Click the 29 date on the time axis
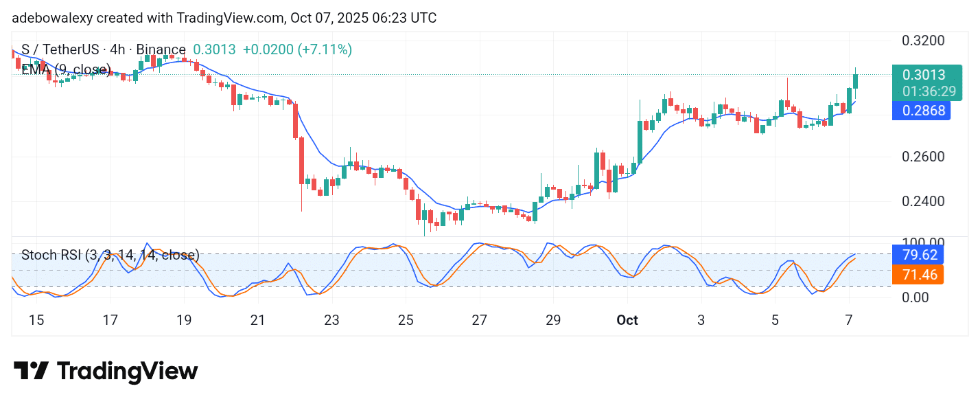The image size is (980, 406). [553, 320]
